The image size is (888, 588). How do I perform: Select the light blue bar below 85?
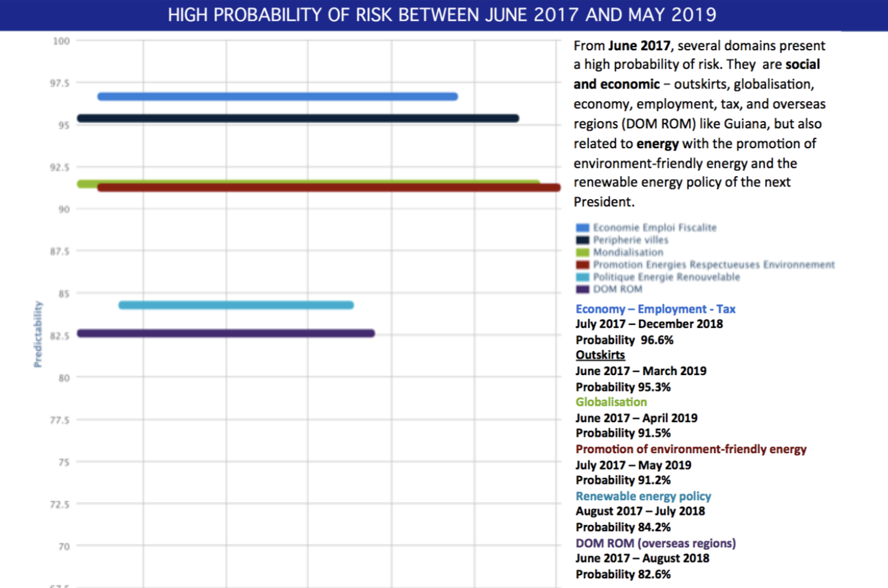[x=236, y=305]
